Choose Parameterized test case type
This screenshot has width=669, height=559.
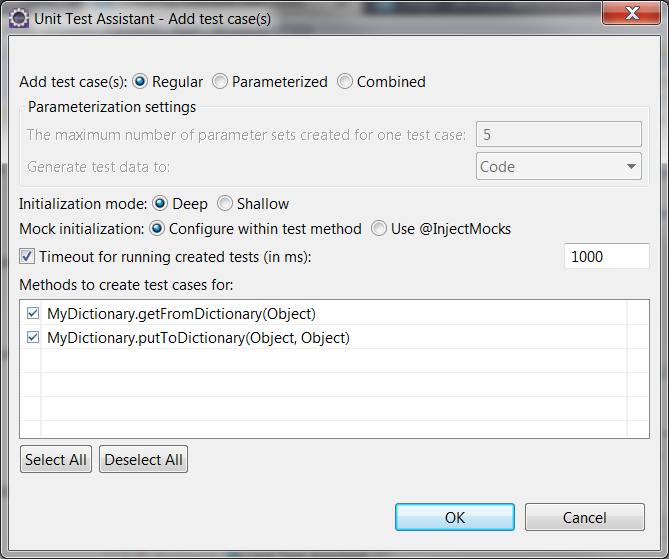[x=220, y=82]
